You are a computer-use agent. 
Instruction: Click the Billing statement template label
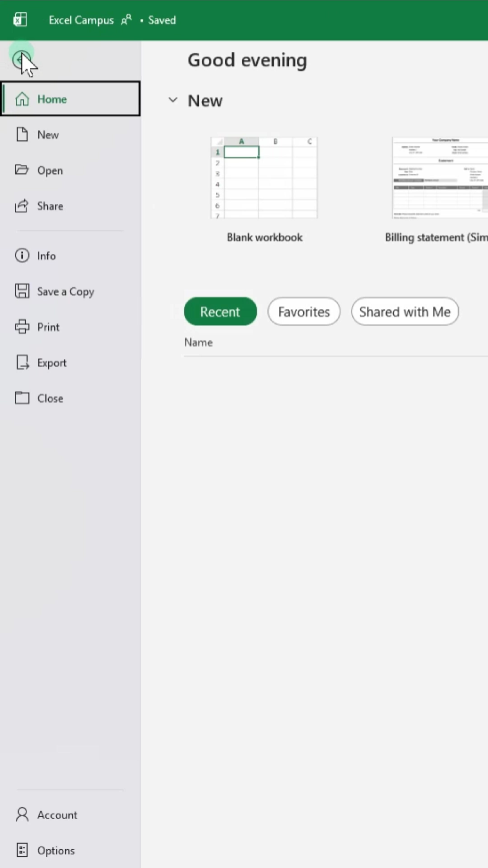click(x=436, y=238)
